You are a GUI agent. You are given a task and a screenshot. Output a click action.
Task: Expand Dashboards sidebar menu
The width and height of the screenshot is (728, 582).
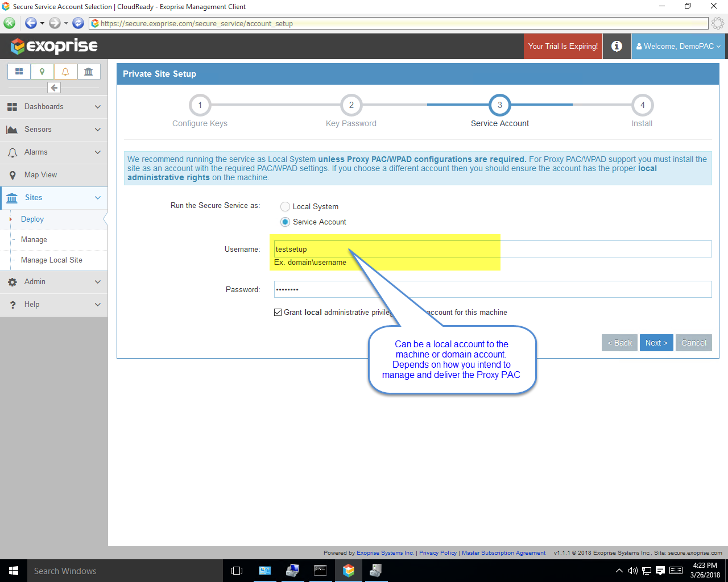(54, 107)
